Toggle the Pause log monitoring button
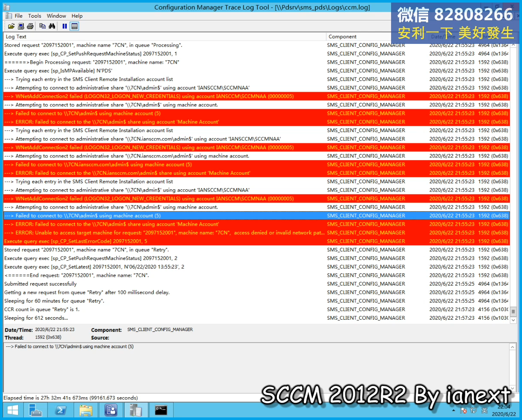Screen dimensions: 522x420 click(65, 26)
